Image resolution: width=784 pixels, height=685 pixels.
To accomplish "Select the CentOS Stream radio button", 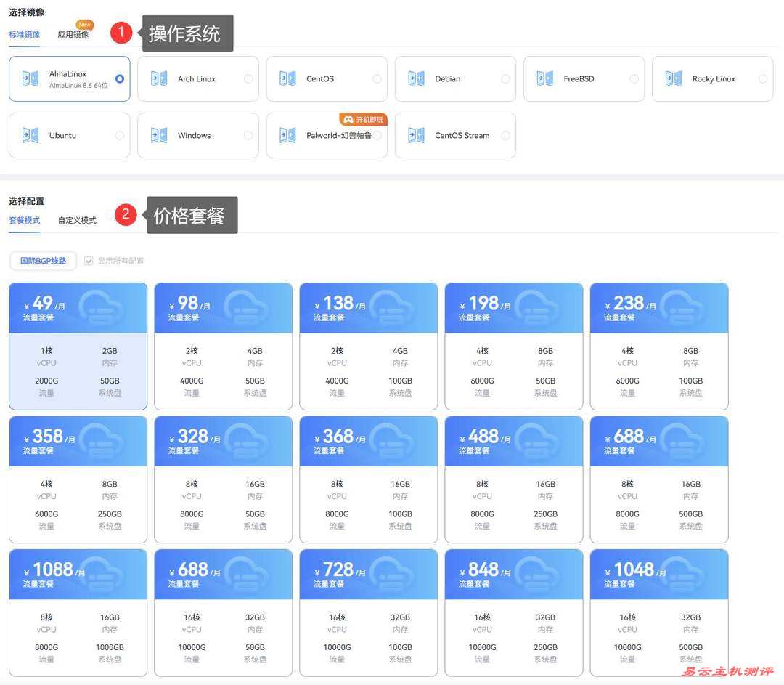I will [505, 136].
